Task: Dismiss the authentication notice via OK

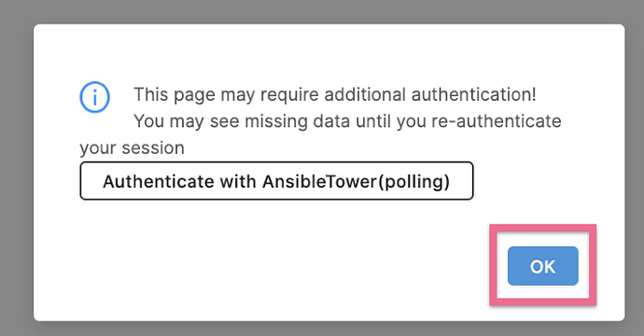Action: pyautogui.click(x=542, y=266)
